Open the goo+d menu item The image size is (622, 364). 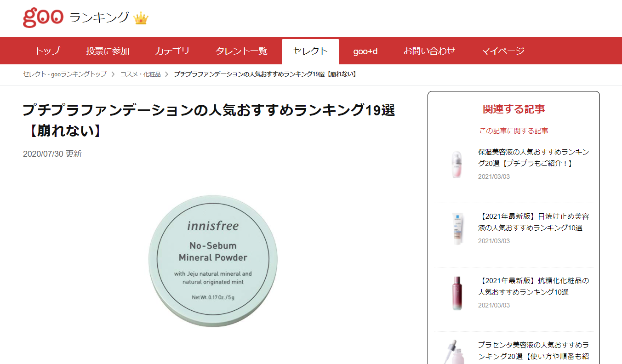(365, 51)
